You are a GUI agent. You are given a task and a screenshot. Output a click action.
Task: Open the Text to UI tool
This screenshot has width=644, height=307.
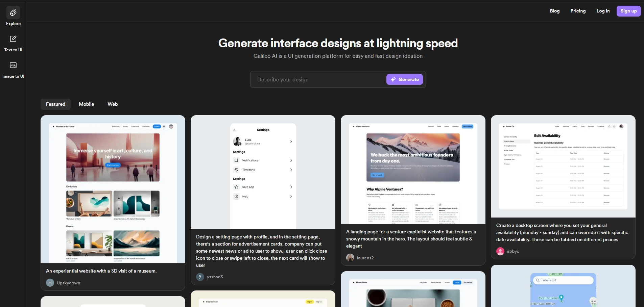(13, 44)
